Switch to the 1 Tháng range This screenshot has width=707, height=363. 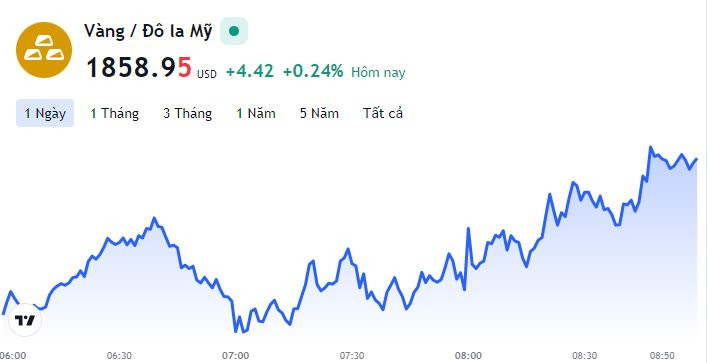pyautogui.click(x=115, y=113)
